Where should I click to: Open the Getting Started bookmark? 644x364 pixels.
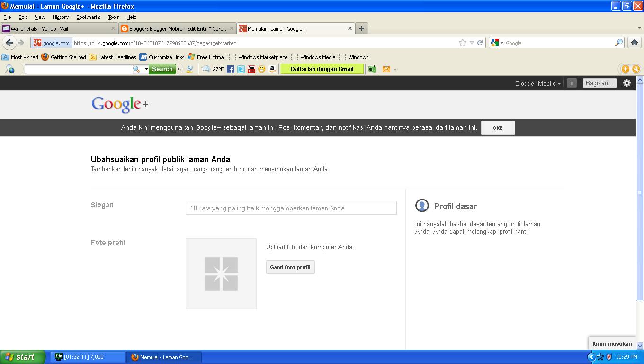pyautogui.click(x=63, y=57)
